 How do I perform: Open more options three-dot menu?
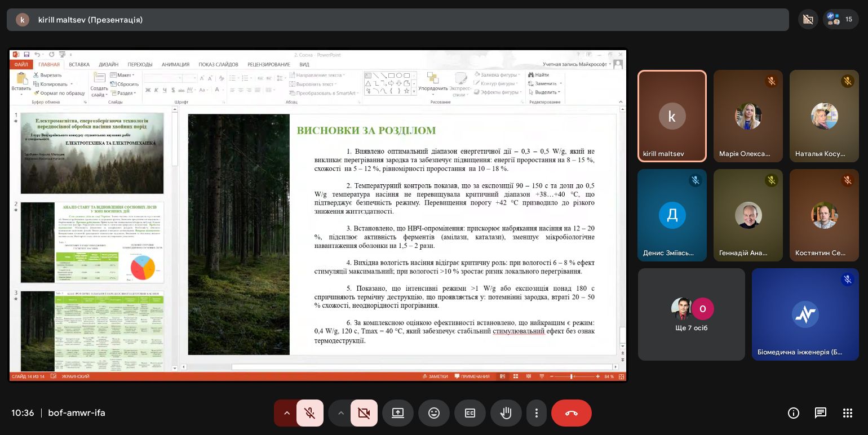click(x=537, y=413)
